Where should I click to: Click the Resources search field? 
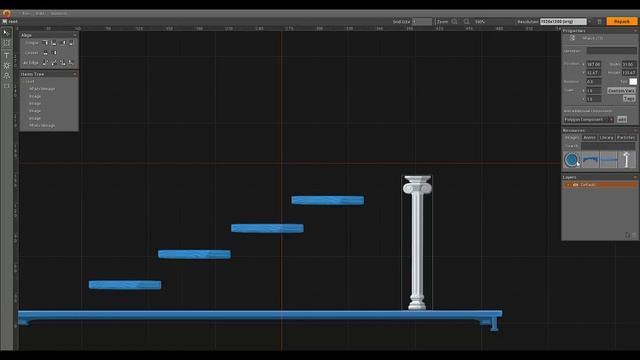pyautogui.click(x=608, y=146)
